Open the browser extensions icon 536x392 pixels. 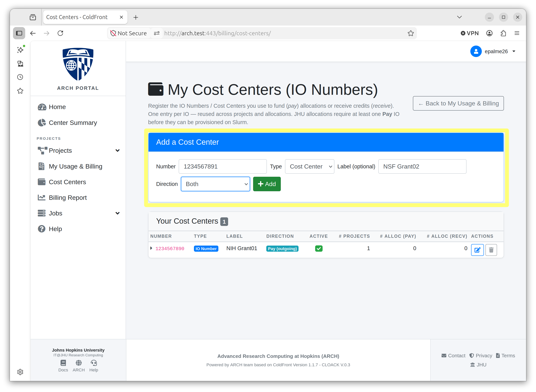pos(503,33)
